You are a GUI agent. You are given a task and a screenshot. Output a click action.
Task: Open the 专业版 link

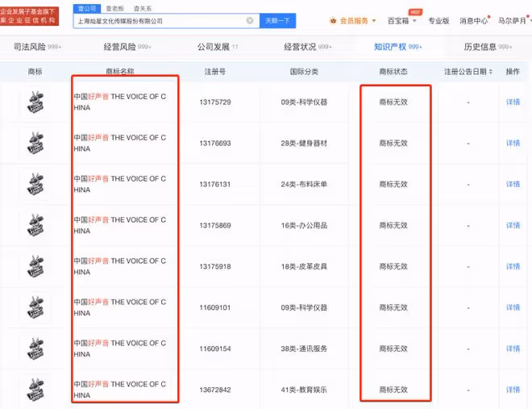click(438, 21)
